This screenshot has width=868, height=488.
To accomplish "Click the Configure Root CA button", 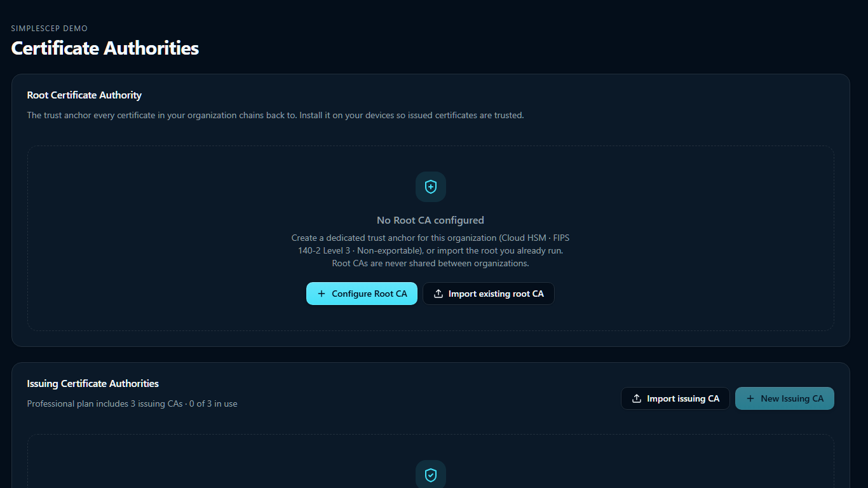I will point(362,294).
